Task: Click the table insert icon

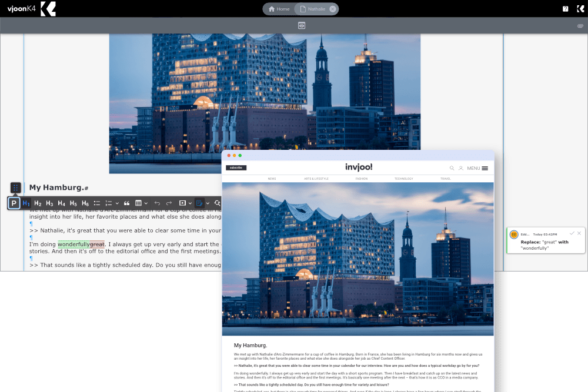Action: pos(139,203)
